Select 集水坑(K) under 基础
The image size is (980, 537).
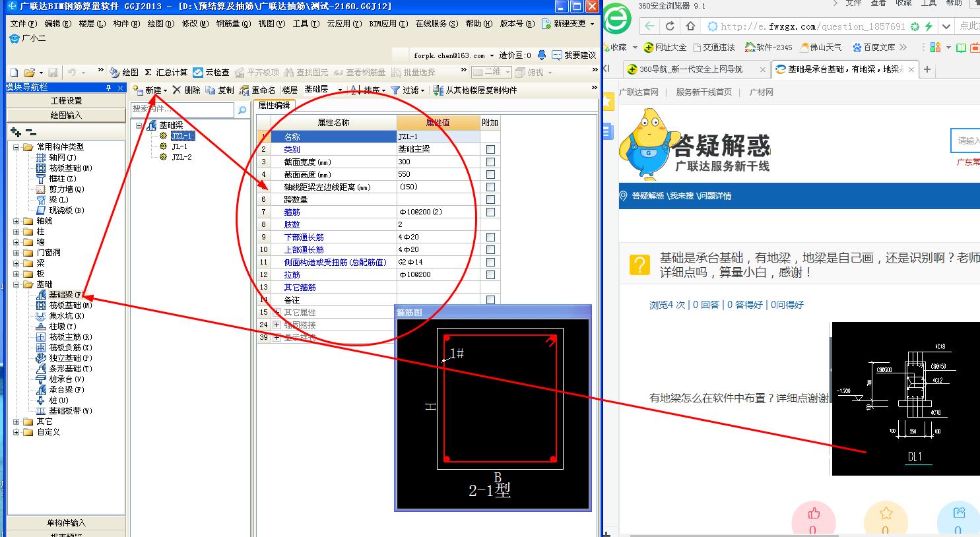60,316
